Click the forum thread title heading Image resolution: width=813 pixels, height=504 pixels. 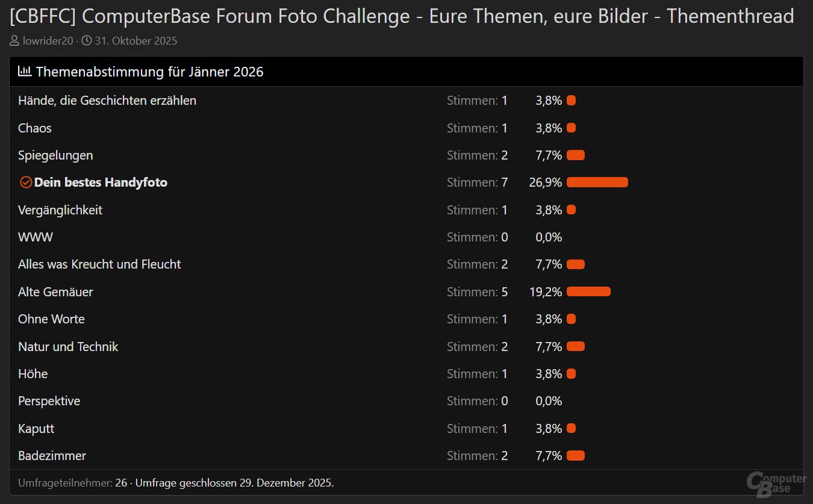coord(402,16)
